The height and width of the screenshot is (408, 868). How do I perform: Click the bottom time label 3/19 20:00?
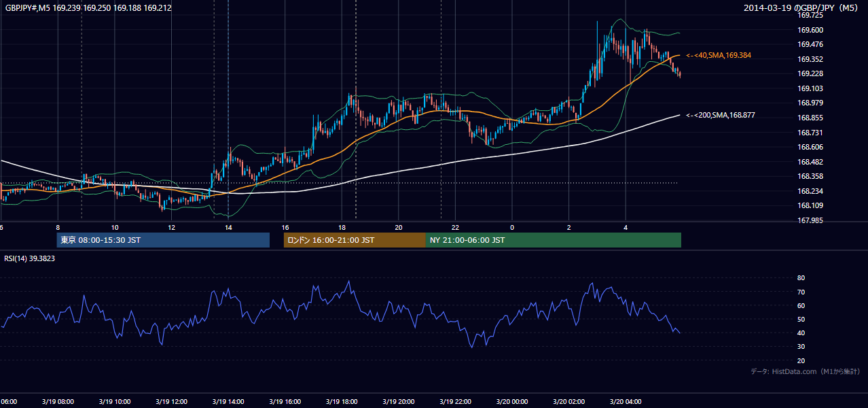[398, 402]
